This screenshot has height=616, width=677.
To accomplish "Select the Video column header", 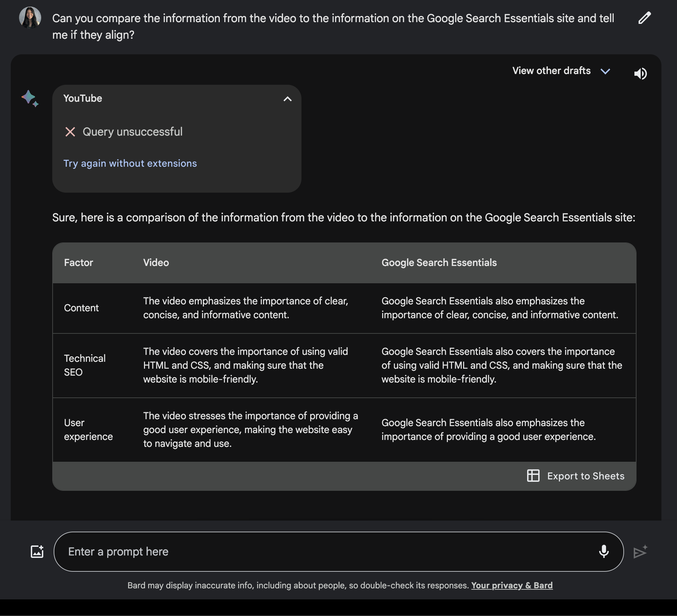I will [156, 263].
